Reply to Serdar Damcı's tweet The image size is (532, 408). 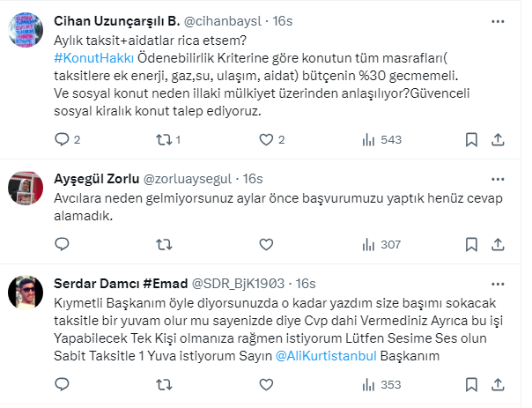[x=62, y=384]
